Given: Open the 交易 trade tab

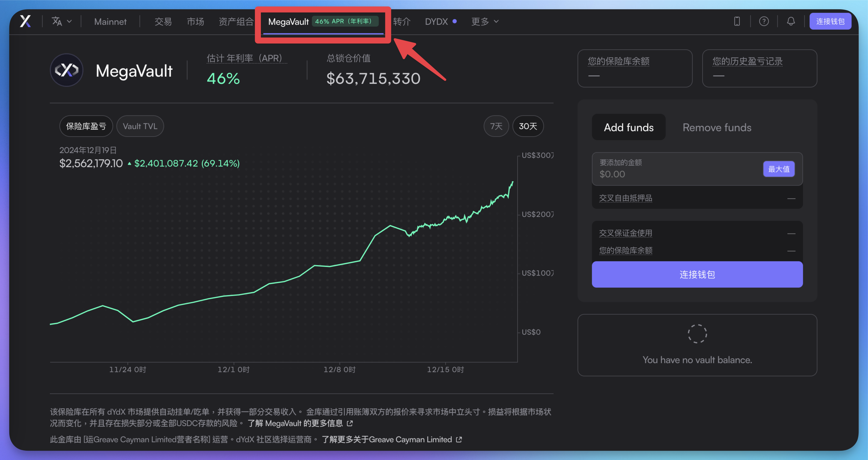Looking at the screenshot, I should coord(163,22).
